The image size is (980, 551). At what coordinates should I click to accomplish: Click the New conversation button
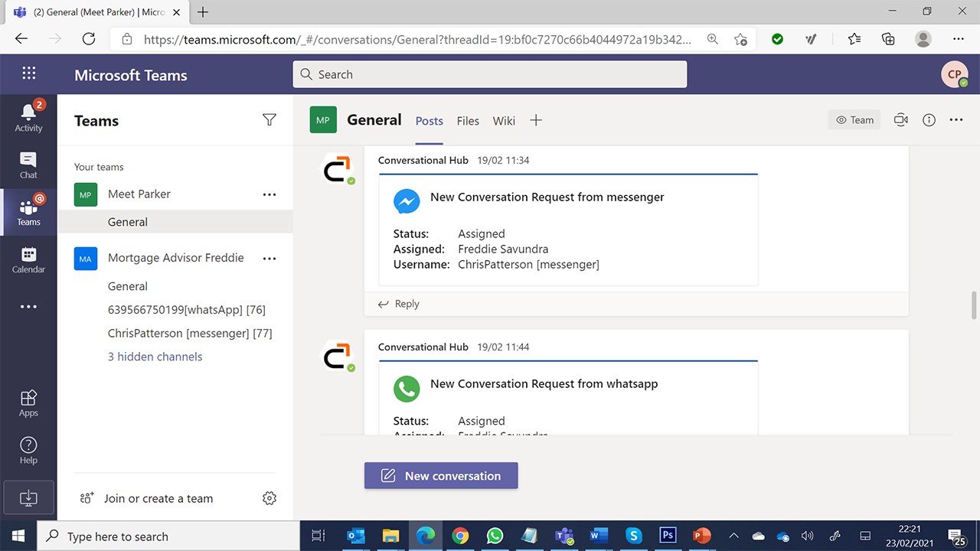tap(441, 475)
